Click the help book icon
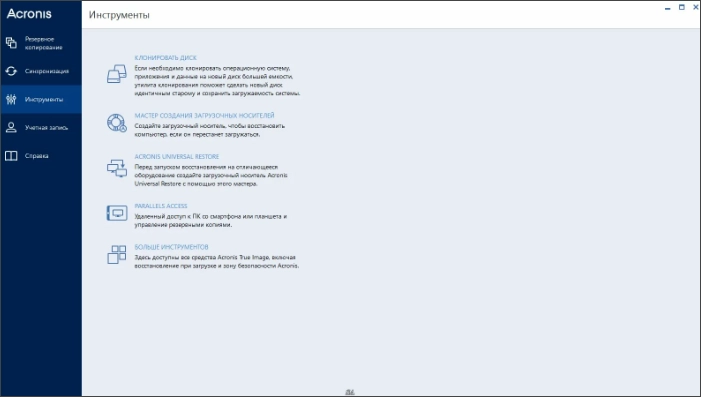Image resolution: width=701 pixels, height=397 pixels. 11,156
